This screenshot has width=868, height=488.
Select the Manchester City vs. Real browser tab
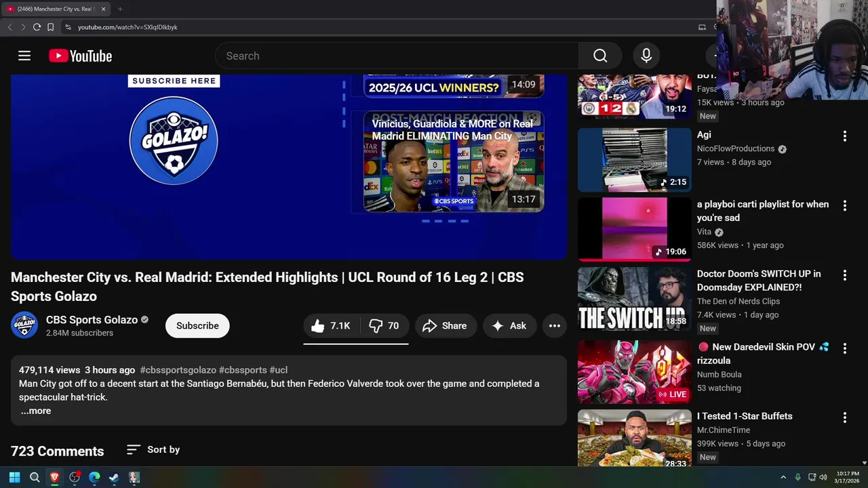56,9
